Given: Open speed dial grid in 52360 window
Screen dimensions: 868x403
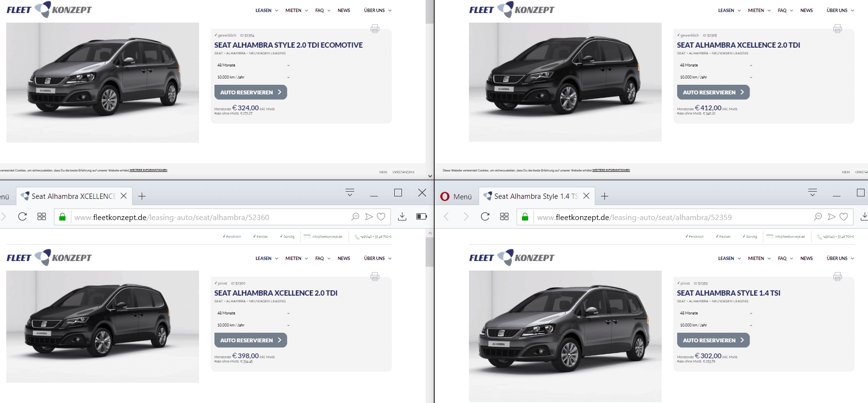Looking at the screenshot, I should coord(42,217).
